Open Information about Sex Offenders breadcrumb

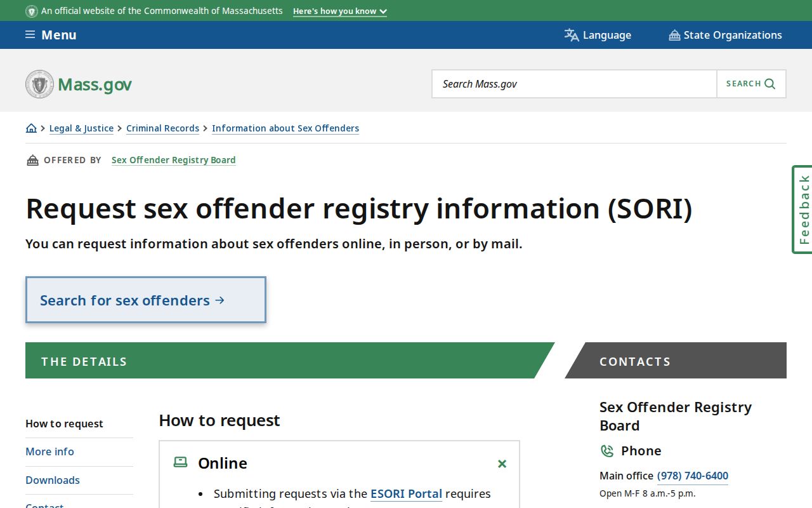(x=285, y=128)
